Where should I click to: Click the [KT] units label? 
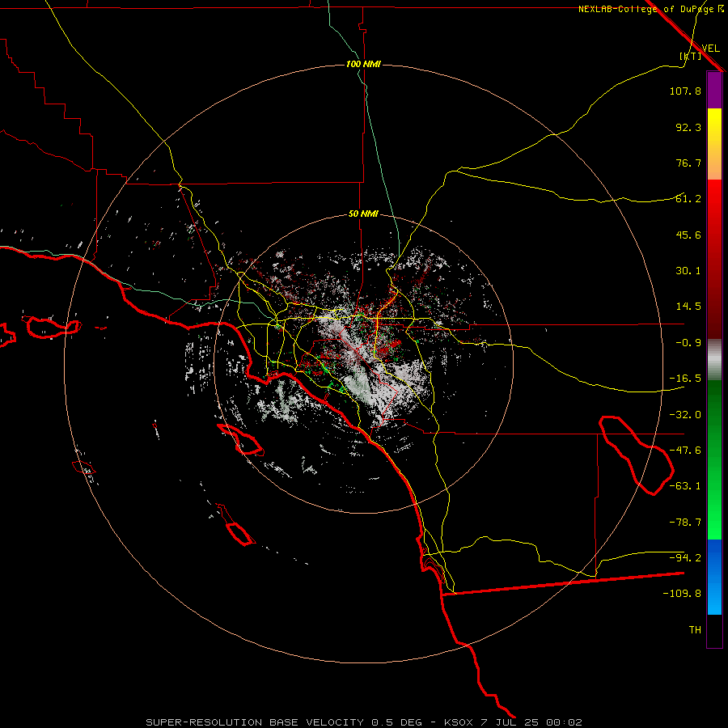tap(690, 56)
